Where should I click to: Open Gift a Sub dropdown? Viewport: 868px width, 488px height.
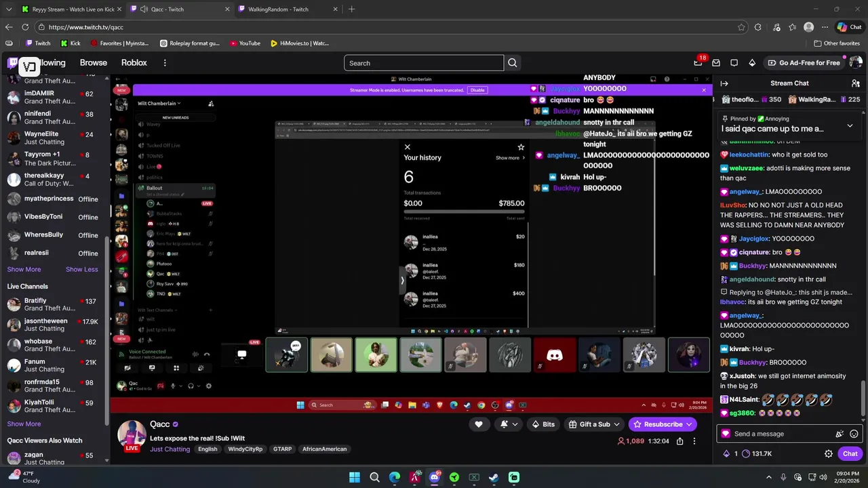pyautogui.click(x=593, y=424)
